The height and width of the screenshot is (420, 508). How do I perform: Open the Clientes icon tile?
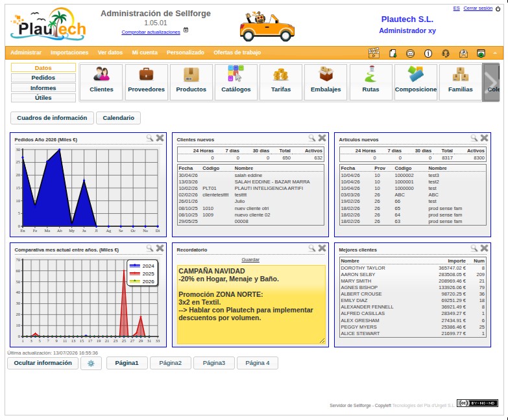point(101,82)
